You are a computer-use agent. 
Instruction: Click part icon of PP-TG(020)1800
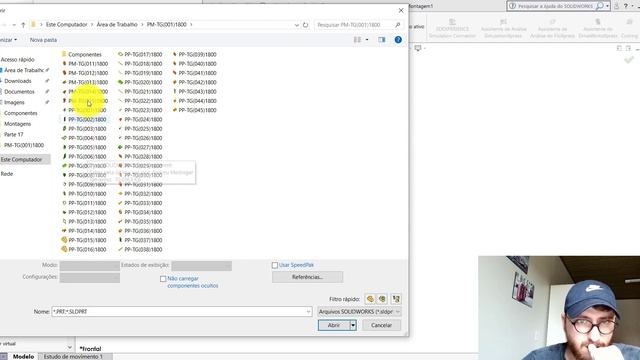pyautogui.click(x=120, y=82)
